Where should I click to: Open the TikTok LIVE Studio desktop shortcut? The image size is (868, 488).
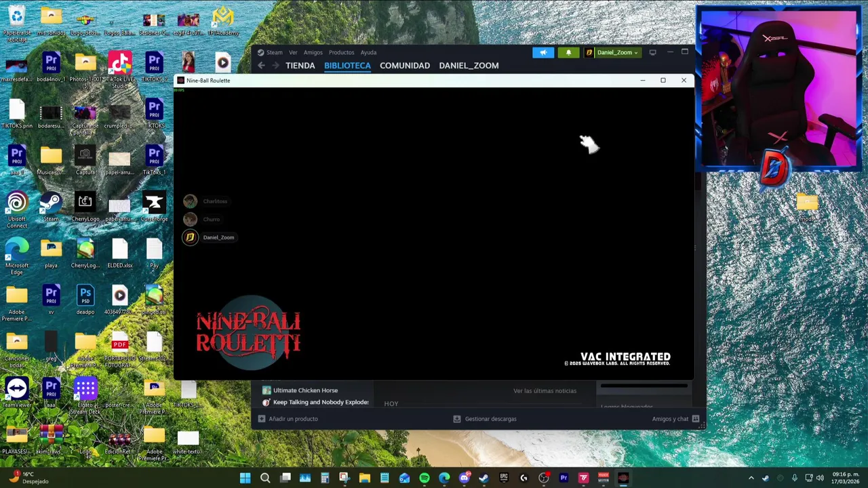[120, 70]
